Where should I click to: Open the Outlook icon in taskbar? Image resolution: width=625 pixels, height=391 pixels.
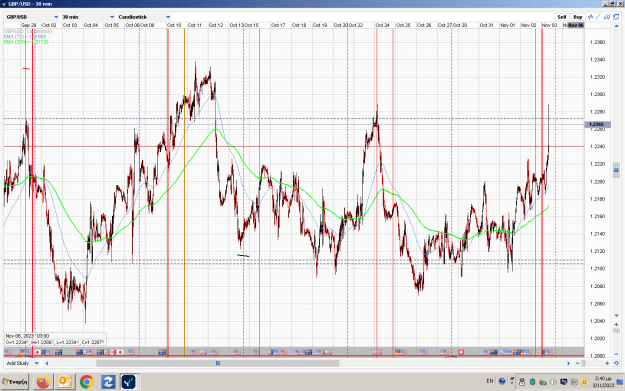click(x=65, y=382)
